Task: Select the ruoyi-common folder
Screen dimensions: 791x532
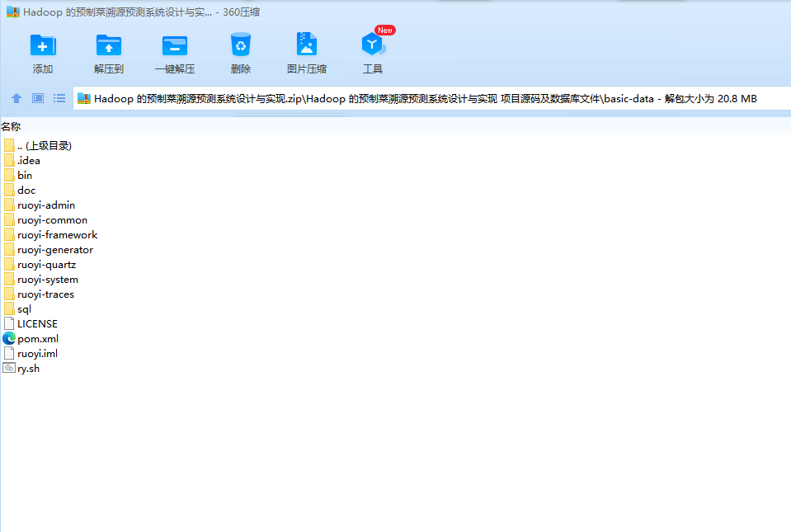Action: pyautogui.click(x=46, y=220)
